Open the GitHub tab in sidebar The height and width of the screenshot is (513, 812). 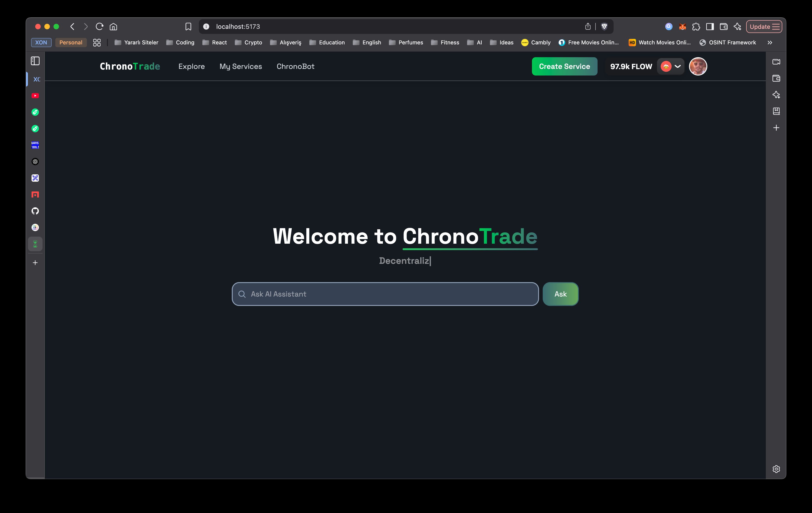[35, 211]
